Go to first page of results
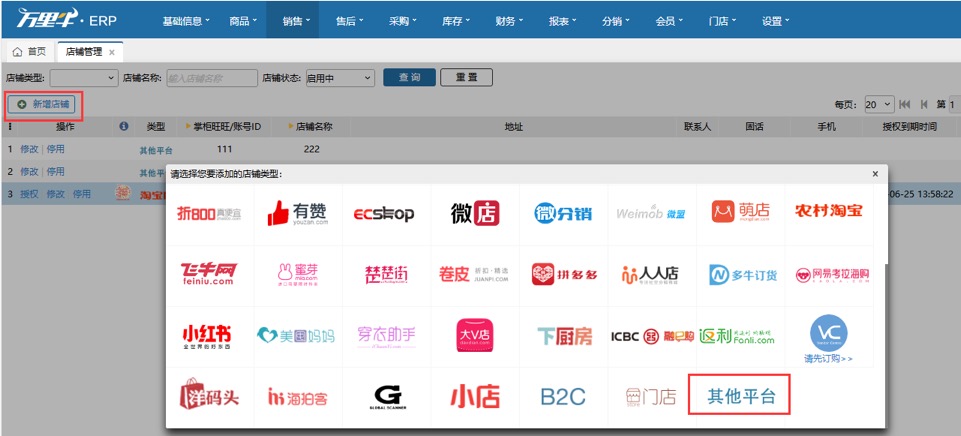The width and height of the screenshot is (961, 436). tap(905, 105)
